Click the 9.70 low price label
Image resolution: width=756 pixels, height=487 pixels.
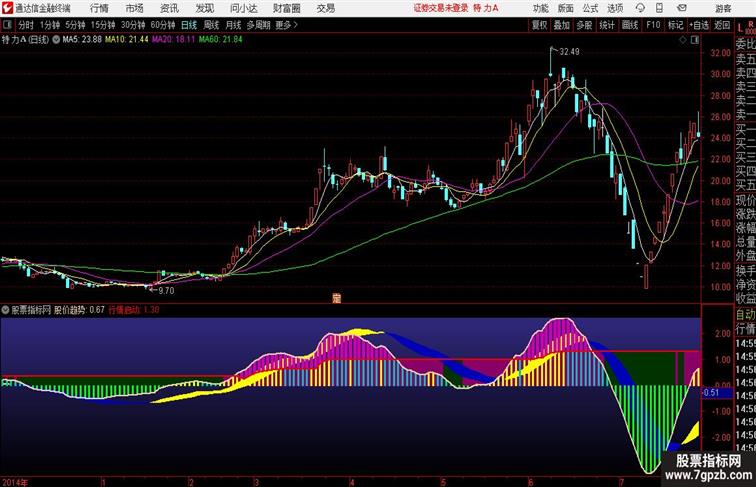pyautogui.click(x=166, y=291)
